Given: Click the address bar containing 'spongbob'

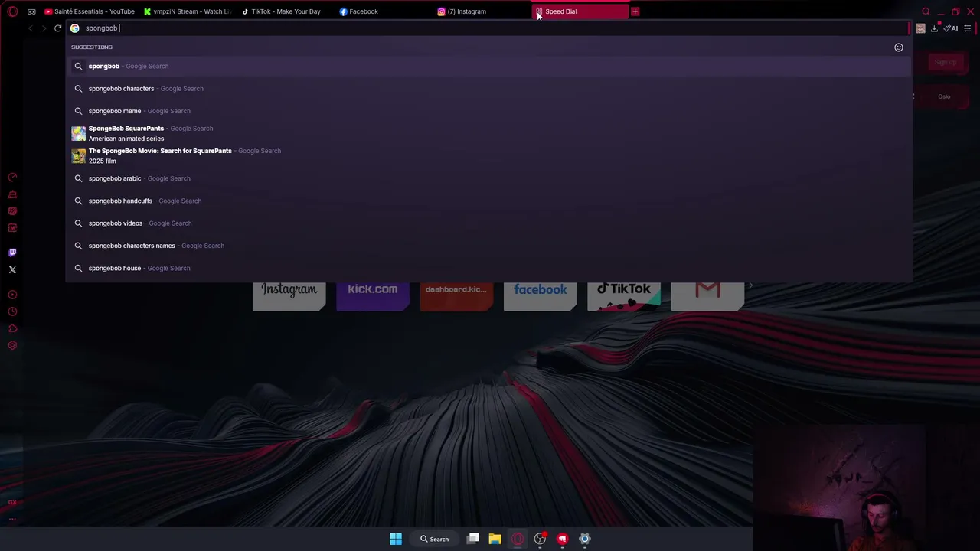Looking at the screenshot, I should pos(490,28).
